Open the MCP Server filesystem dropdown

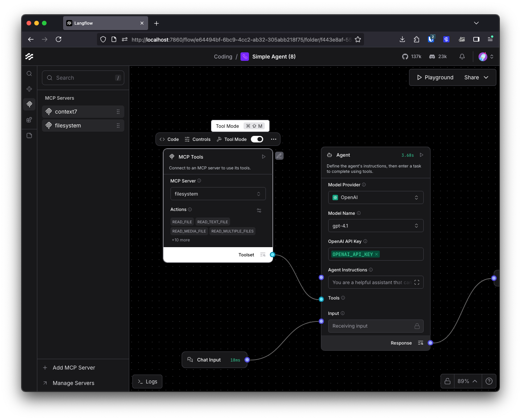tap(218, 194)
